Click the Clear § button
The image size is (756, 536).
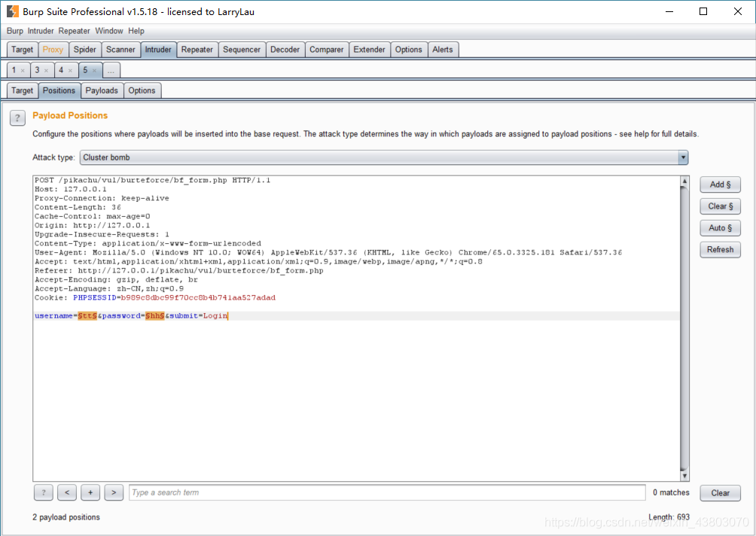point(720,206)
